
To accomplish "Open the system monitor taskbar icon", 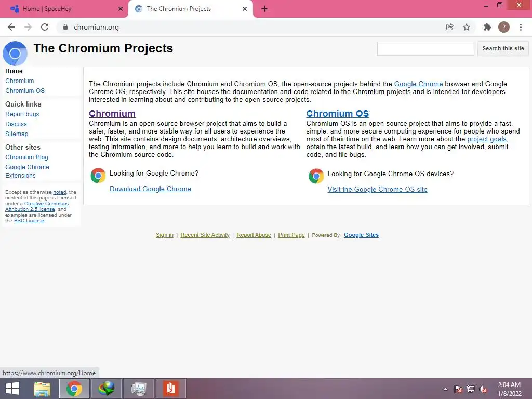I will click(139, 389).
